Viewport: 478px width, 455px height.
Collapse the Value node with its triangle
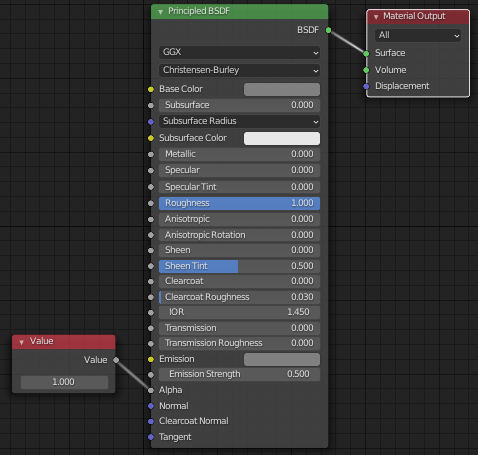click(x=22, y=342)
